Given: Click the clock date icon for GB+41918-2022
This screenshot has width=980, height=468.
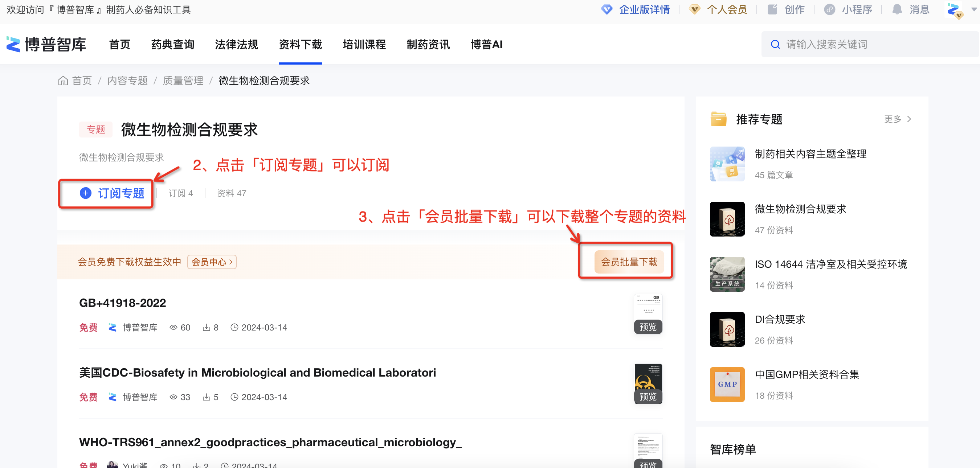Looking at the screenshot, I should pos(234,327).
